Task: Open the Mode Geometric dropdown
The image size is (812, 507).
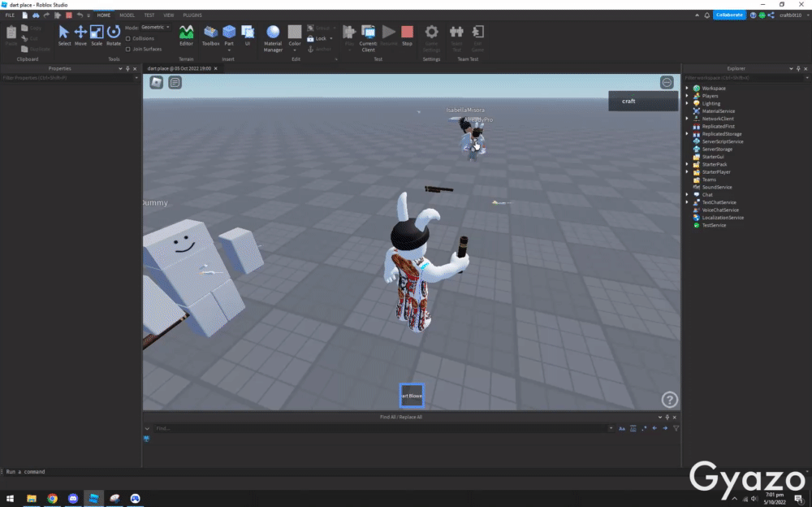Action: coord(156,27)
